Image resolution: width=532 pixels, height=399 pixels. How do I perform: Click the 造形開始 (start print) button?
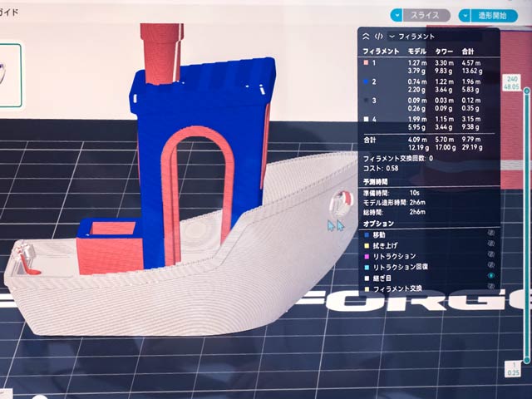494,16
